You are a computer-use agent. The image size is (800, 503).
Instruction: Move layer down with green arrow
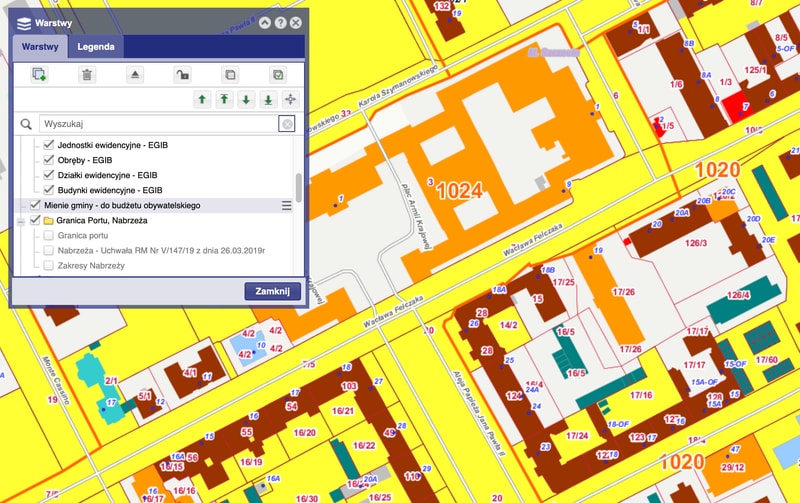click(x=246, y=100)
